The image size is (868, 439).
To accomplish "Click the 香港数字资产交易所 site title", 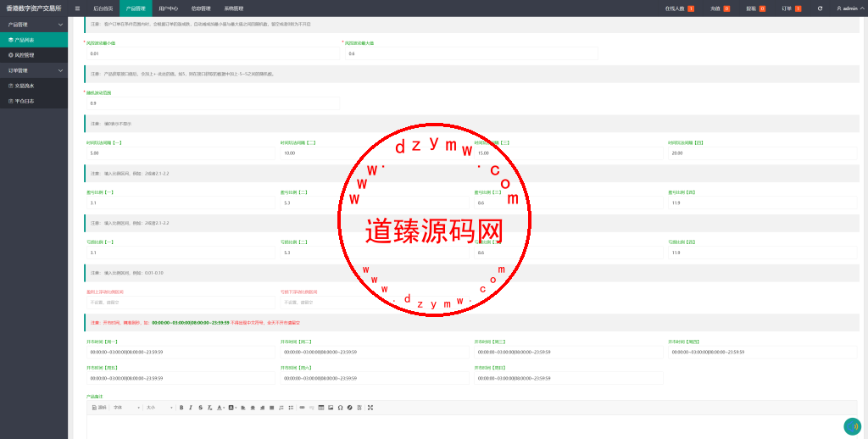I will (34, 8).
